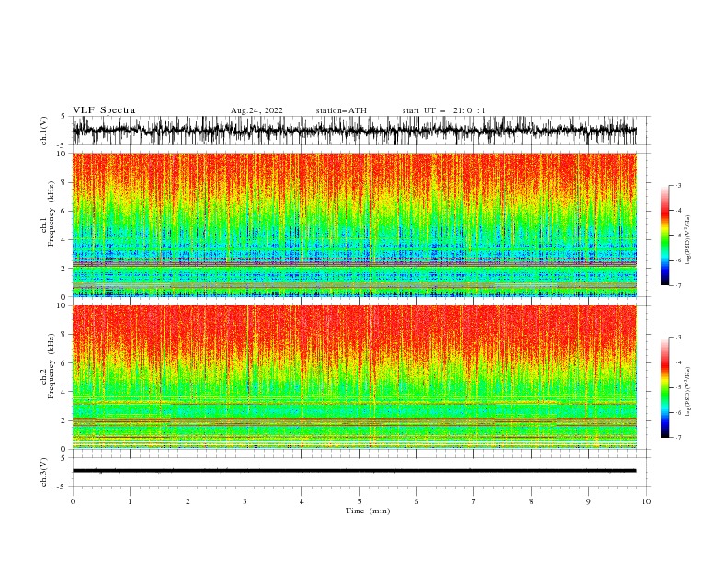
Task: Click time axis tick label '0'
Action: point(73,501)
